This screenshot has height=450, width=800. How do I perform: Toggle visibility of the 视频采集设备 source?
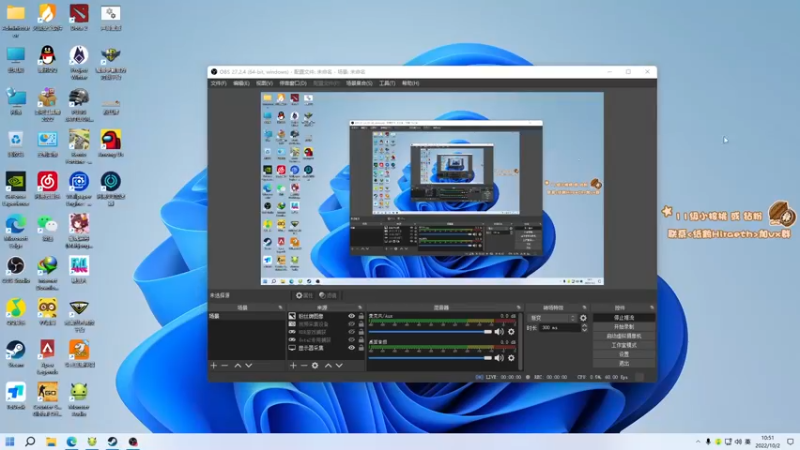pos(352,324)
